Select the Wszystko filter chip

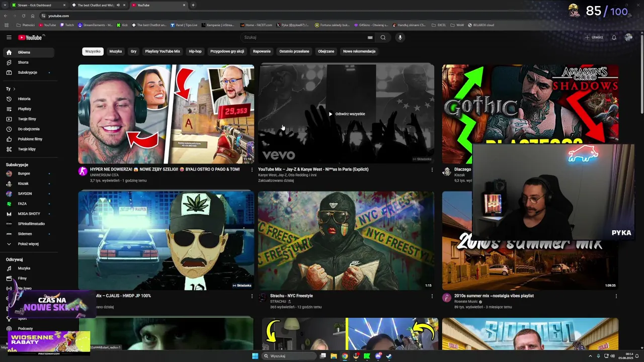93,51
